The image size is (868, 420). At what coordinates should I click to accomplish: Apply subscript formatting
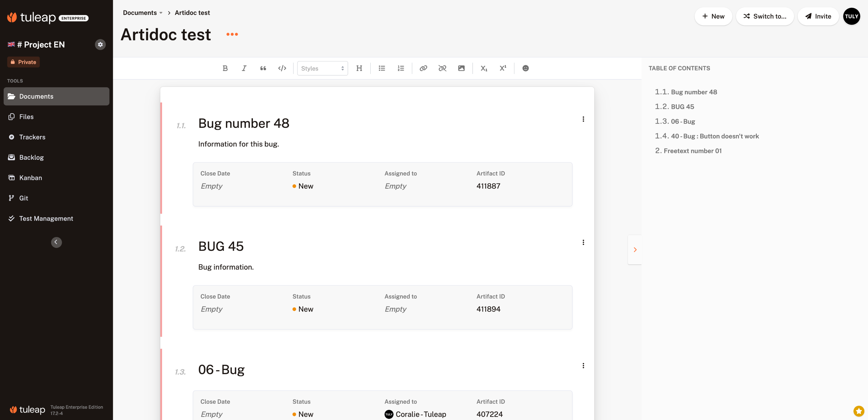(x=484, y=68)
